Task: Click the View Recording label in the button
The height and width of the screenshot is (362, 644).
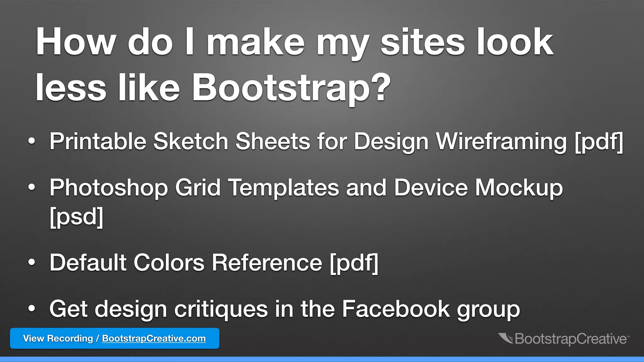Action: (x=58, y=338)
